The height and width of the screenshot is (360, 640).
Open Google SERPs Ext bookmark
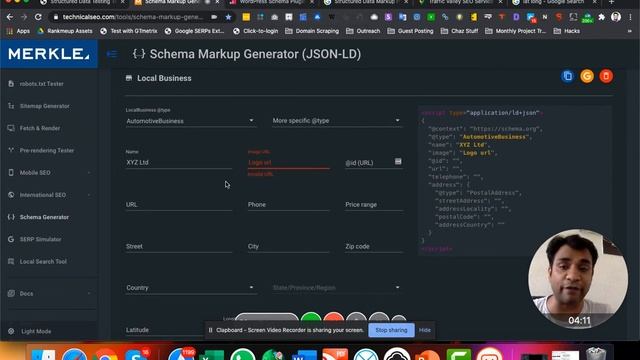coord(195,31)
